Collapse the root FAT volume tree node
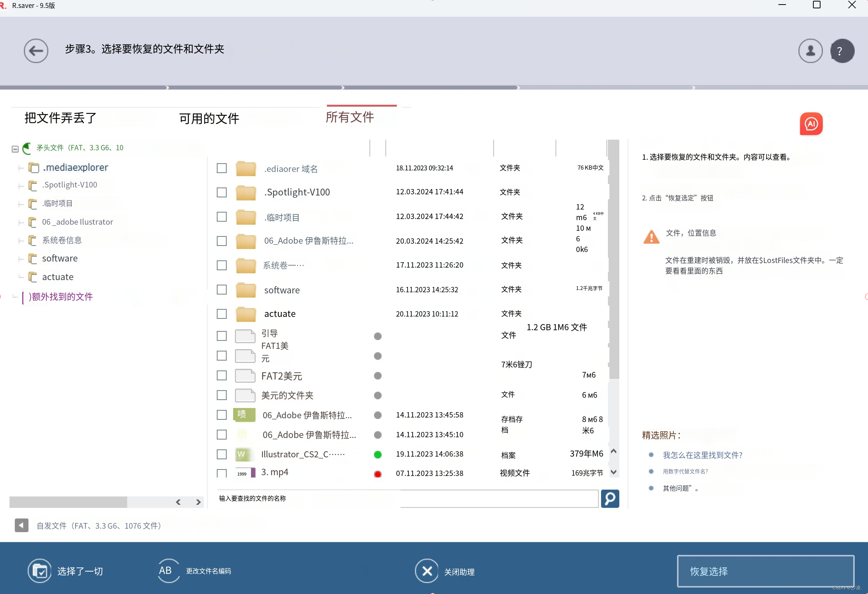This screenshot has width=868, height=594. point(15,149)
